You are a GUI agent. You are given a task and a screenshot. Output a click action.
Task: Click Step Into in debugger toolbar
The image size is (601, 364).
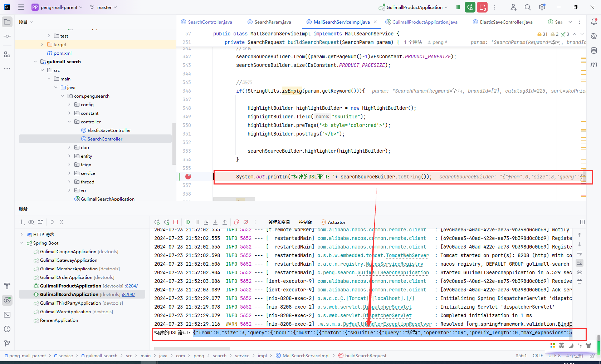pyautogui.click(x=215, y=222)
